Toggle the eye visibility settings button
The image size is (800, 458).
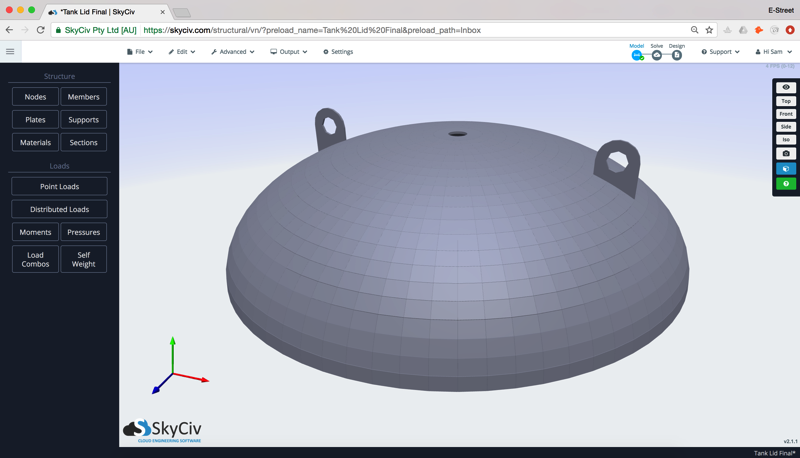pos(786,88)
